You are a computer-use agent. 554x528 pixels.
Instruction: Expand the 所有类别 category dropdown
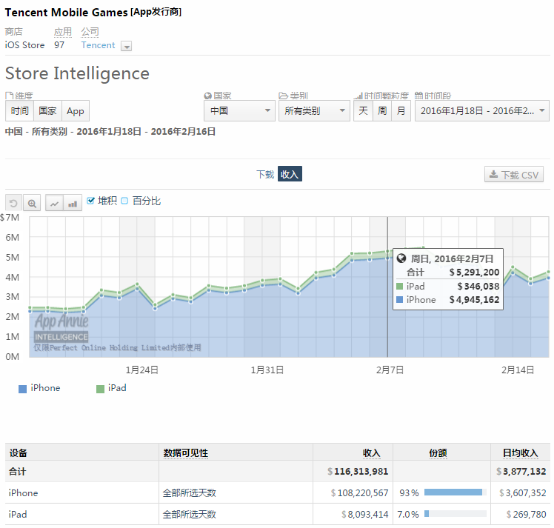click(x=314, y=111)
